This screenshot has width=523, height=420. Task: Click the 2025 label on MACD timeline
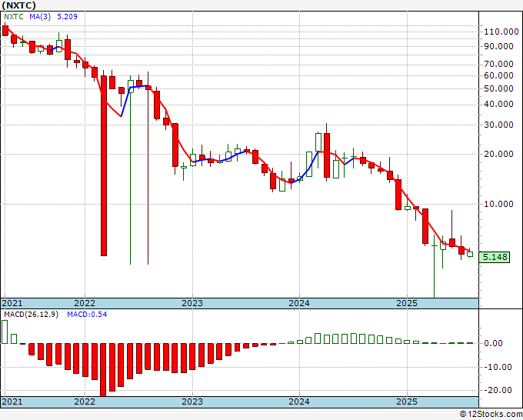407,402
